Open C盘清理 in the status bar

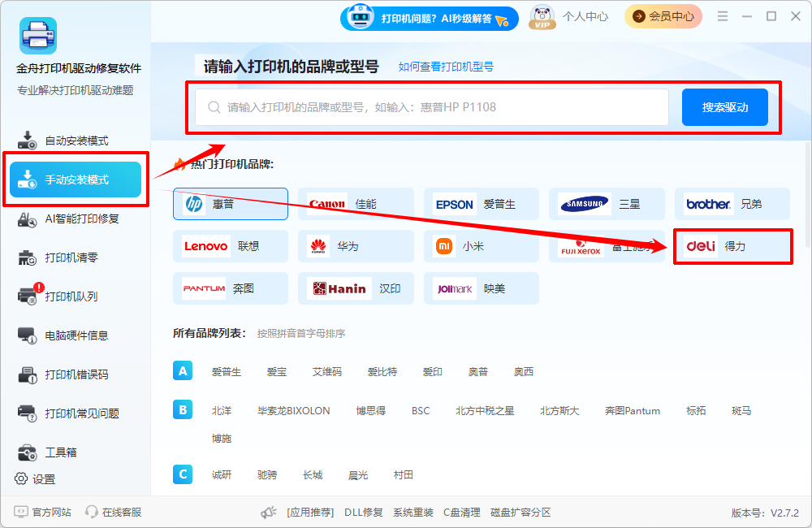click(461, 513)
